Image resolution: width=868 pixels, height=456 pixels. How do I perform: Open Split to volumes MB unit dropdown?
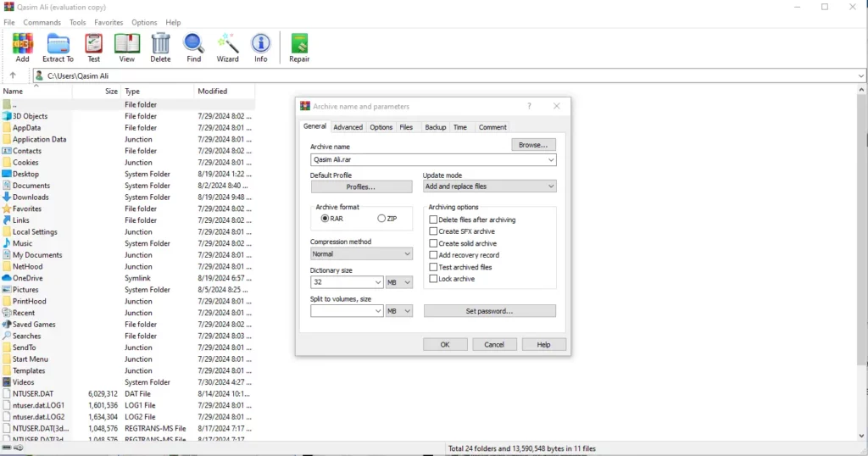398,311
